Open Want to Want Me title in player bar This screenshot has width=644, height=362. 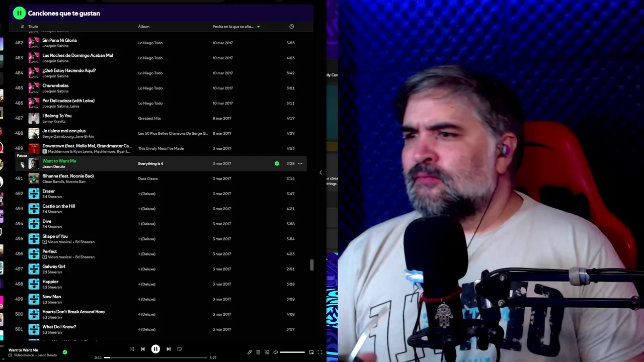[23, 350]
